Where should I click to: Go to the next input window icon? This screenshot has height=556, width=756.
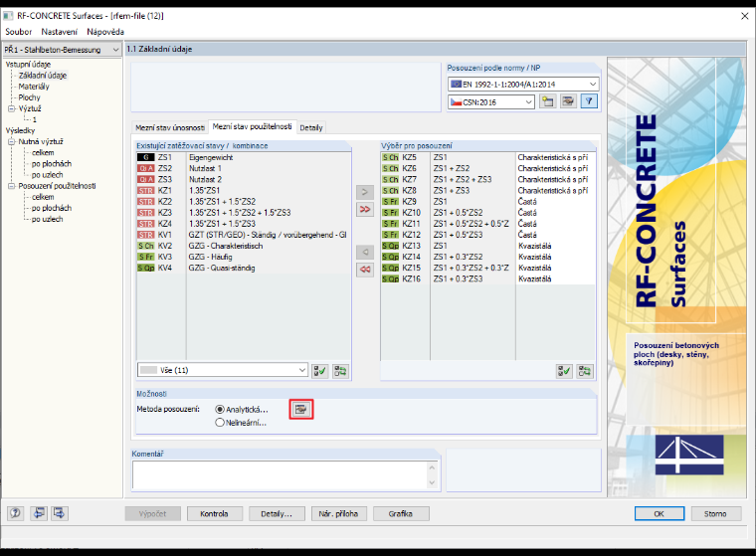click(x=60, y=513)
